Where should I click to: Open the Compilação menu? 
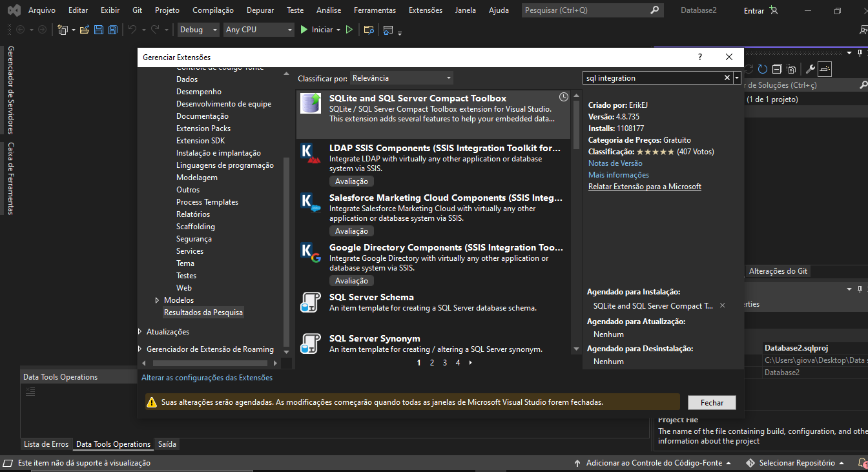tap(214, 10)
